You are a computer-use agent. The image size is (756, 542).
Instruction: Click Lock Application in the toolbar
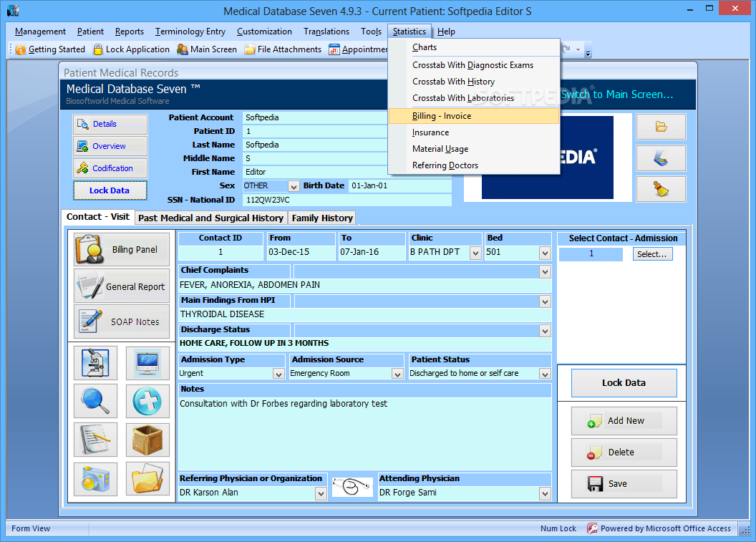tap(131, 49)
